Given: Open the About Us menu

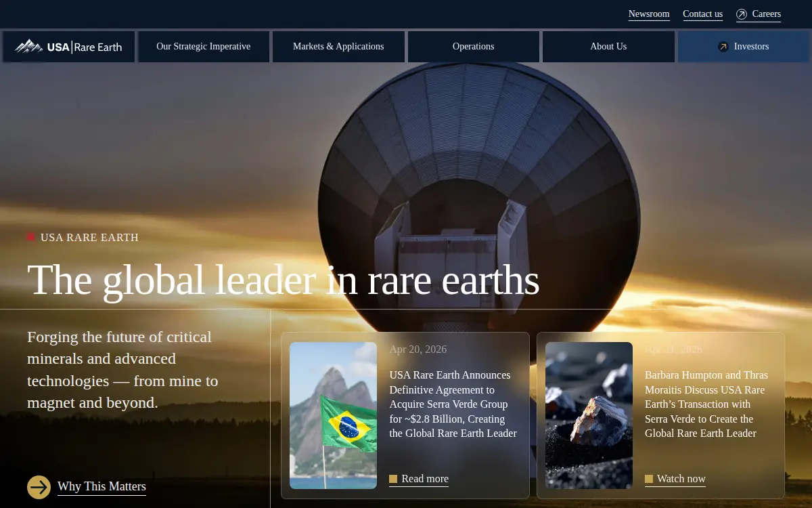Looking at the screenshot, I should (x=608, y=47).
